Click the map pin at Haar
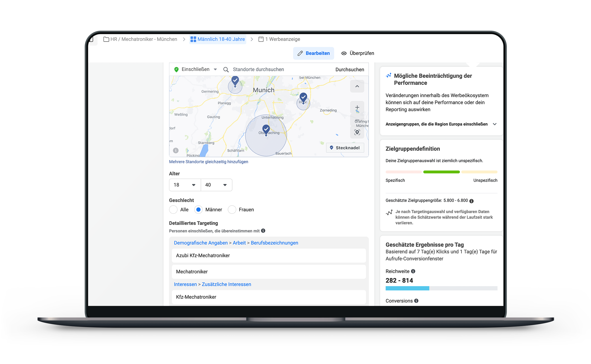Image resolution: width=591 pixels, height=364 pixels. tap(303, 98)
